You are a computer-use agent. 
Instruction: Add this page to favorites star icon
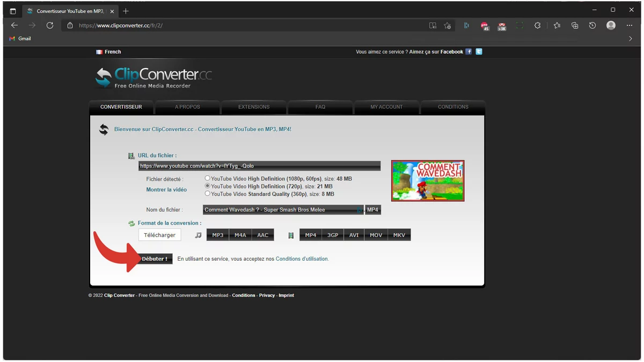click(448, 25)
